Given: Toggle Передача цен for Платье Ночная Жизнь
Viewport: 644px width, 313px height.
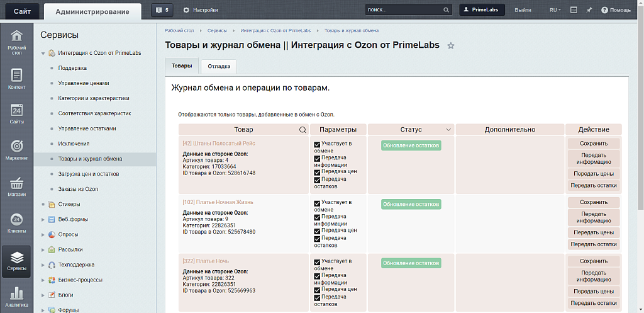Looking at the screenshot, I should [317, 230].
